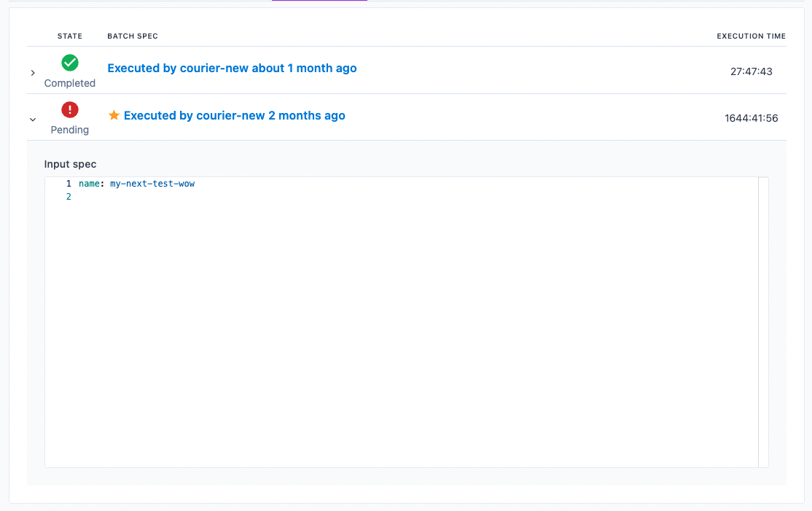
Task: Select the 1644:41:56 execution time
Action: point(751,118)
